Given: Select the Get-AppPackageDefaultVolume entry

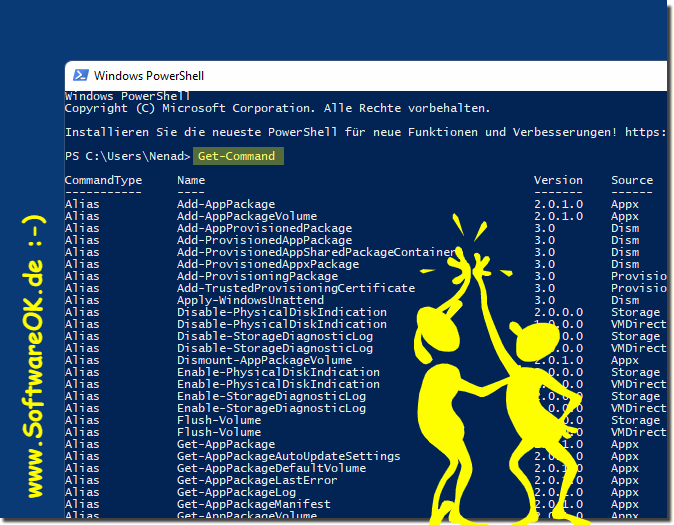Looking at the screenshot, I should (x=272, y=468).
